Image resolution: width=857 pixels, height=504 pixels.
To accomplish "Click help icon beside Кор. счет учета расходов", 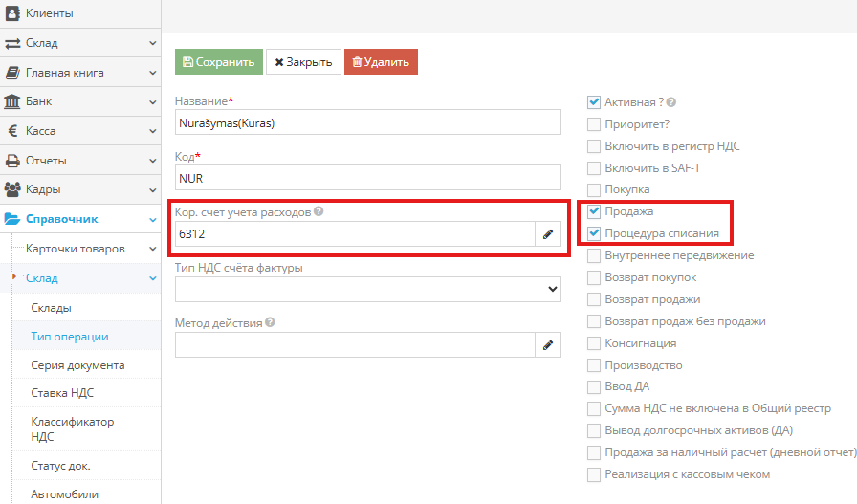I will 319,211.
